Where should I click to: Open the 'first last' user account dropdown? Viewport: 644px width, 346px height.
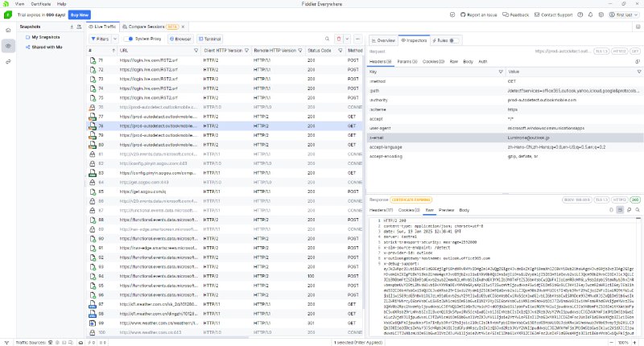pos(625,14)
